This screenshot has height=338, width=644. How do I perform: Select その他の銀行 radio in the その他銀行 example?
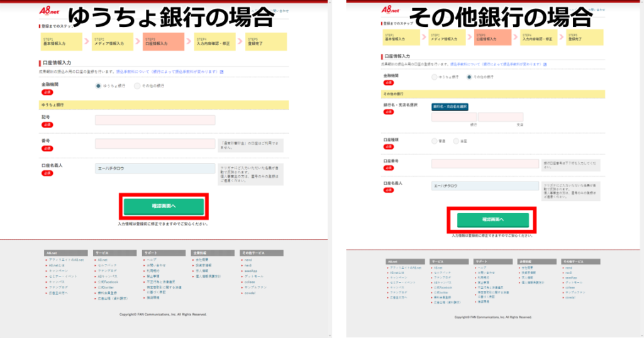(469, 77)
